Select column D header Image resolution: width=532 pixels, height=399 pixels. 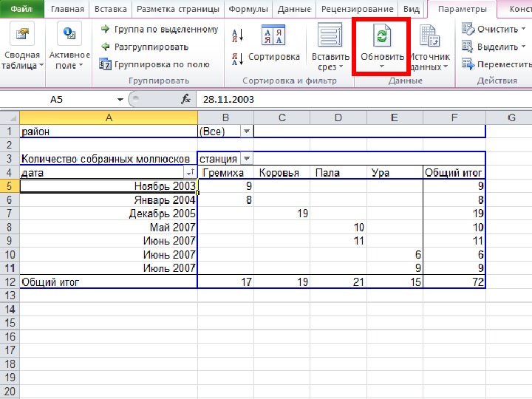[x=338, y=117]
